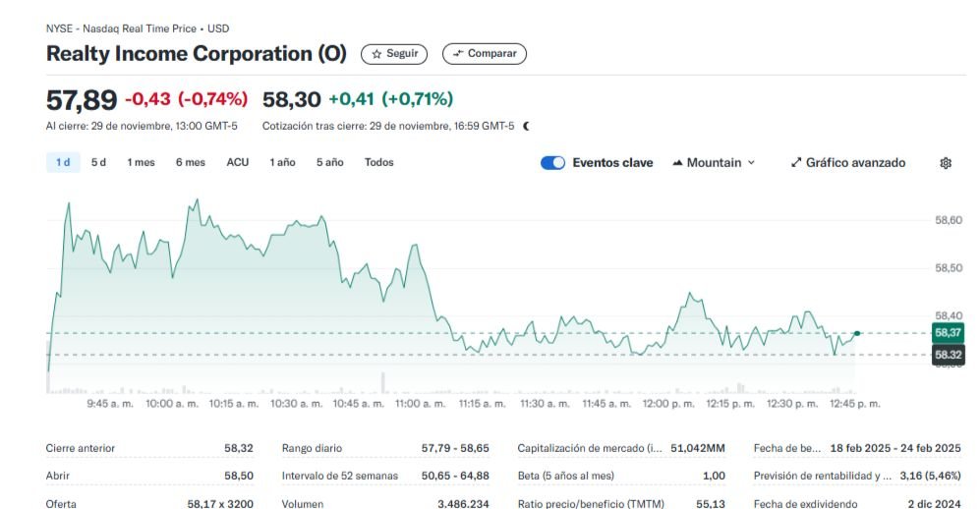Open the Mountain chart type dropdown

coord(714,163)
